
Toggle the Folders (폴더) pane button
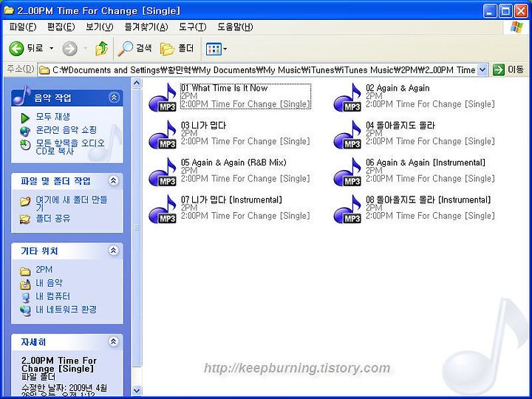(177, 49)
